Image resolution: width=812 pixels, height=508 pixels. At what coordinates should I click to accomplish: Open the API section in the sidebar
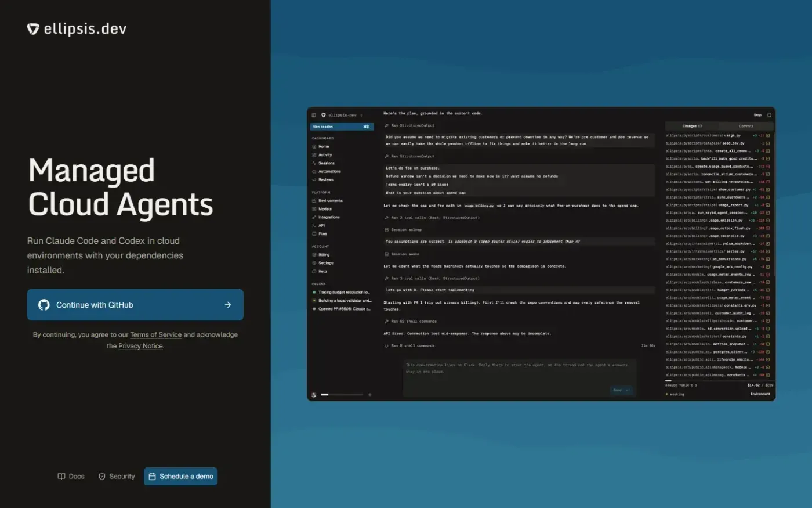[318, 225]
